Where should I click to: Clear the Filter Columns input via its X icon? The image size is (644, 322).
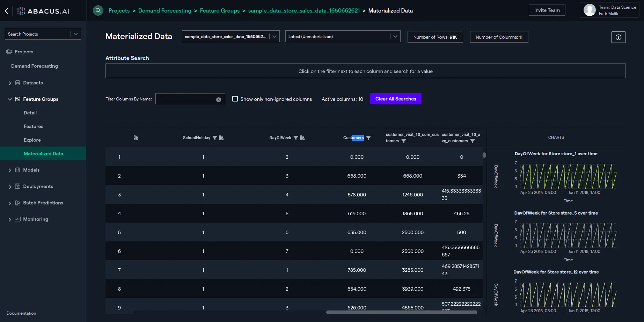[x=219, y=99]
